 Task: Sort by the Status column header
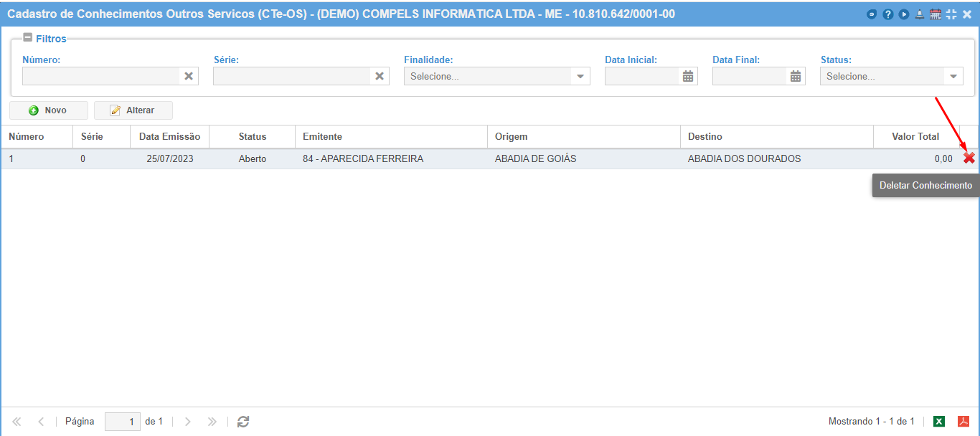pyautogui.click(x=252, y=136)
